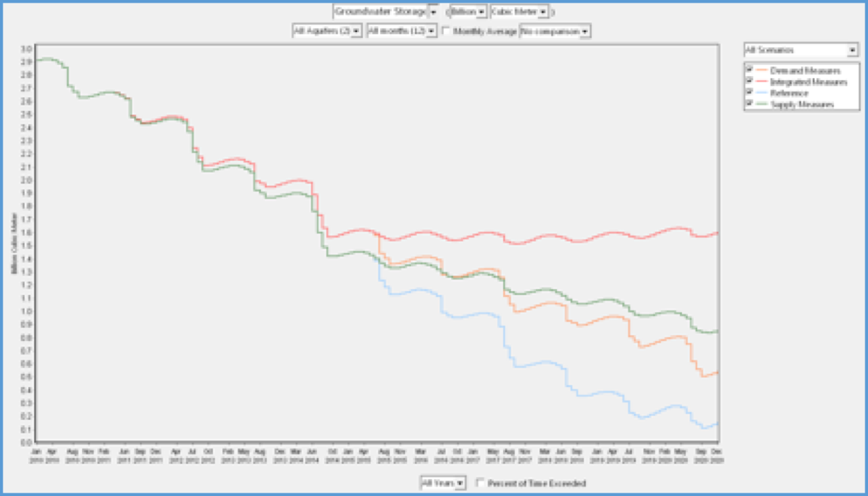
Task: Enable Percent of Time Exceeded checkbox
Action: [x=480, y=483]
